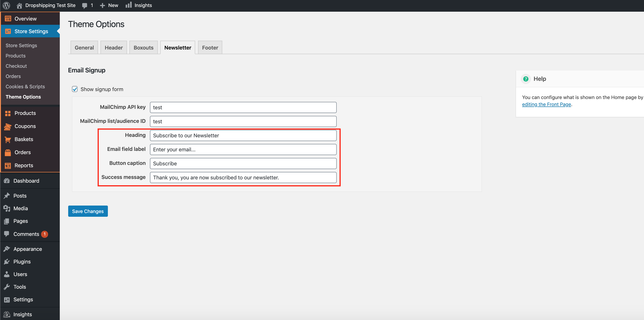The width and height of the screenshot is (644, 320).
Task: Click the WordPress logo icon
Action: [x=7, y=5]
